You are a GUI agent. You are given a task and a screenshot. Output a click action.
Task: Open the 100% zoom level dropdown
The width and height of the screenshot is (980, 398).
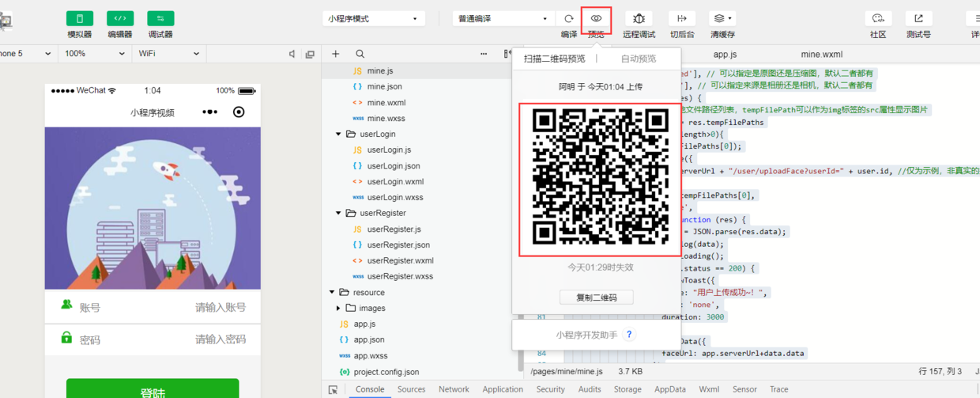tap(95, 54)
